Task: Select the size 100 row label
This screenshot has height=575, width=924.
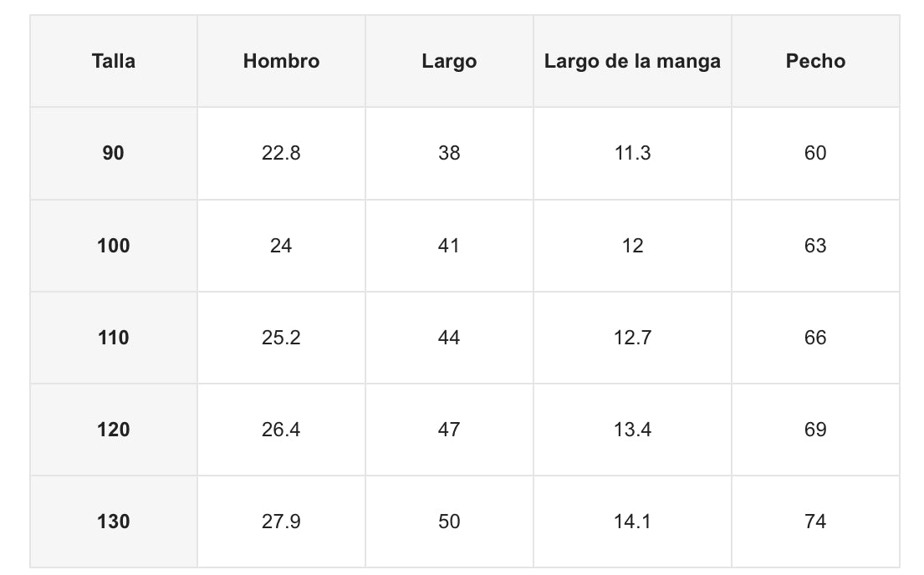Action: [114, 246]
